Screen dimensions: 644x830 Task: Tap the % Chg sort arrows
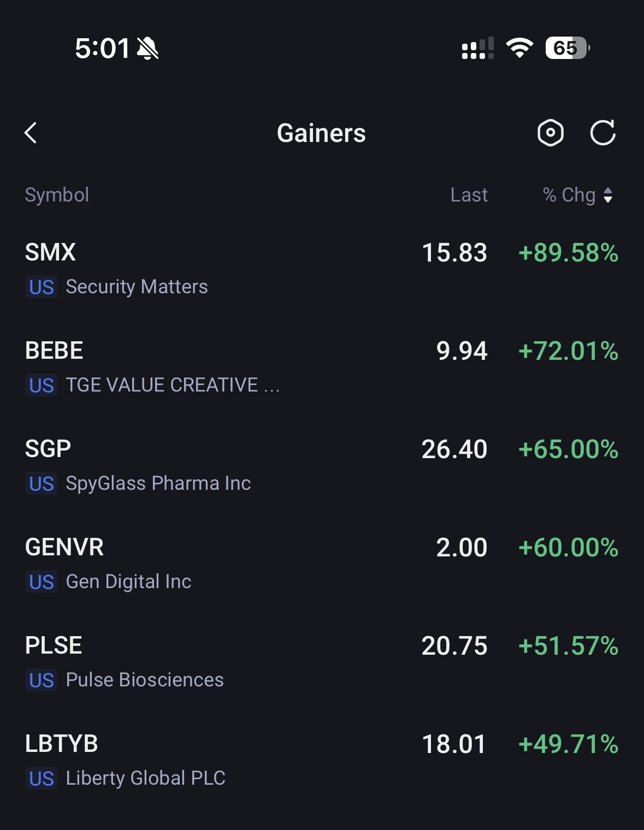(607, 195)
